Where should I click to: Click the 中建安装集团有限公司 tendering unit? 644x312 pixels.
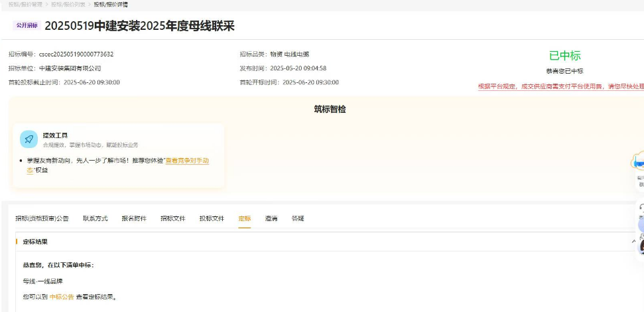70,68
